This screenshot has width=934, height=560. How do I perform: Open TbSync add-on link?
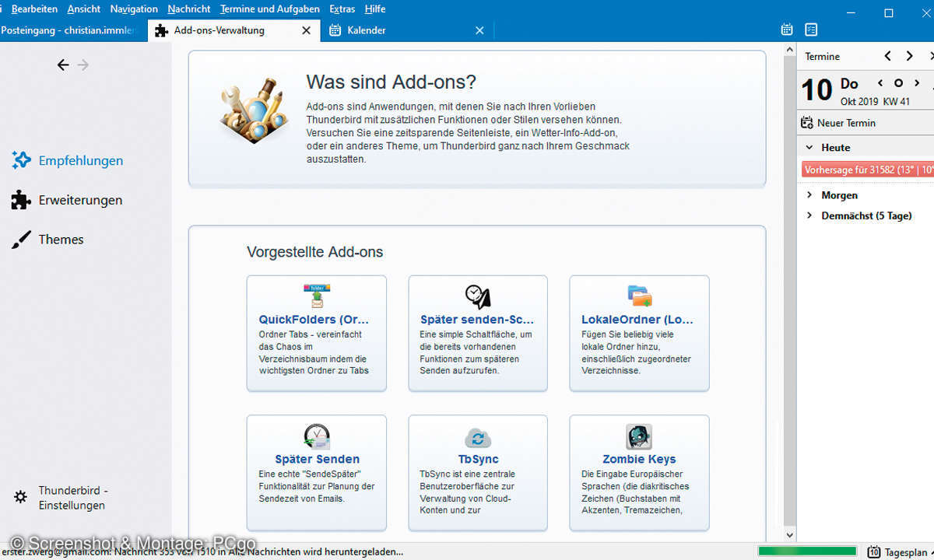(x=478, y=459)
